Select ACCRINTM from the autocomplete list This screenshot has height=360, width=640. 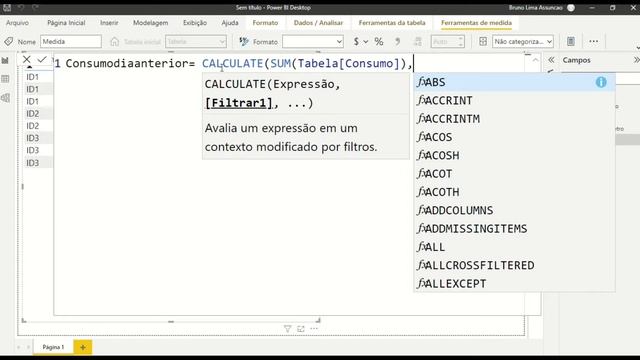(514, 119)
